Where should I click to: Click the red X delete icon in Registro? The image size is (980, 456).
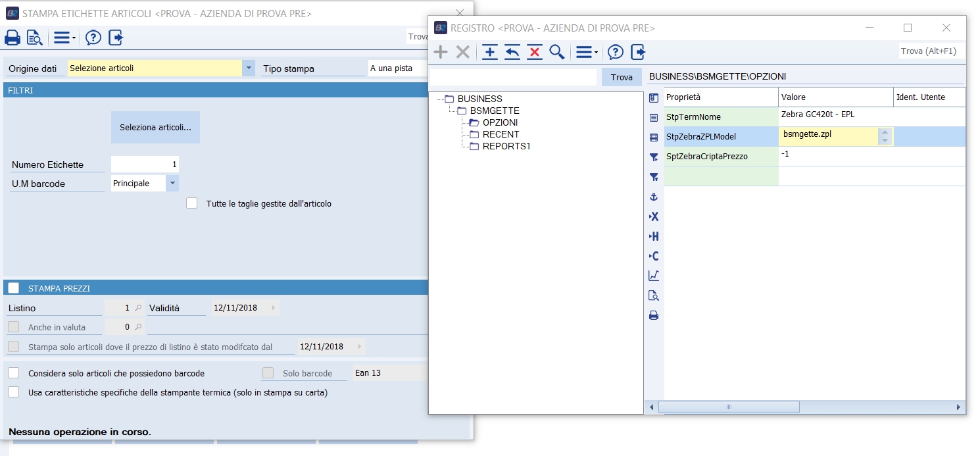535,52
